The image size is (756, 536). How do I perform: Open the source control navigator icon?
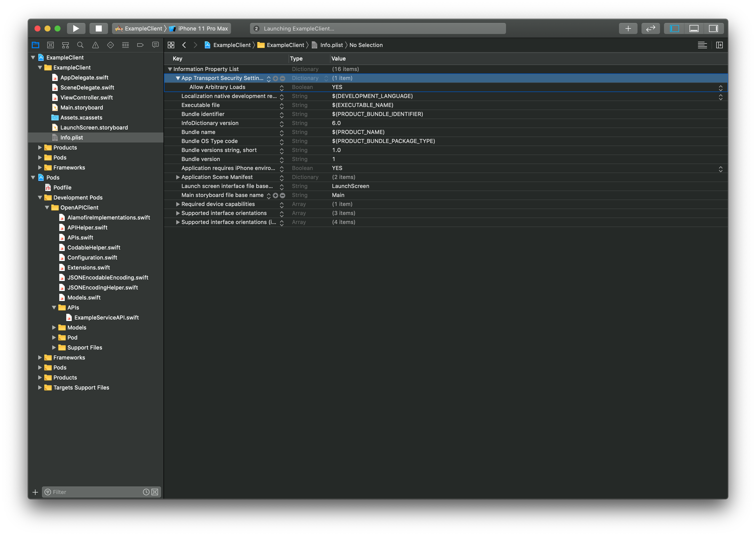pos(50,45)
